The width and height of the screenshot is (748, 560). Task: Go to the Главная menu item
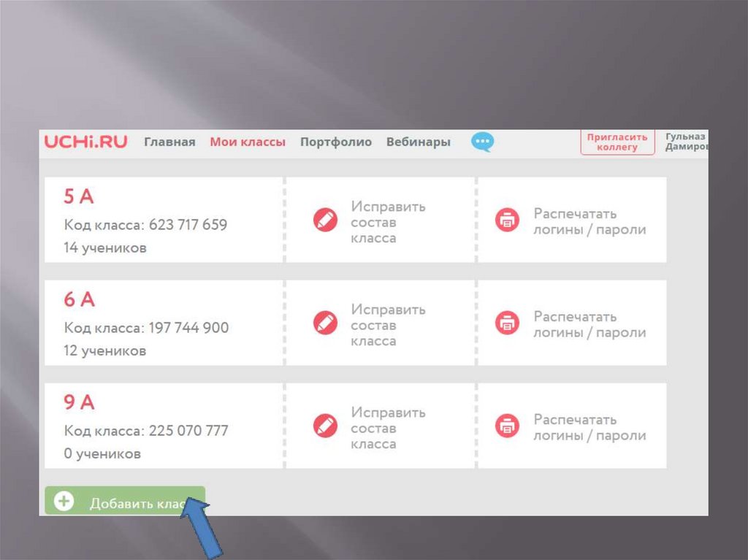pyautogui.click(x=169, y=142)
